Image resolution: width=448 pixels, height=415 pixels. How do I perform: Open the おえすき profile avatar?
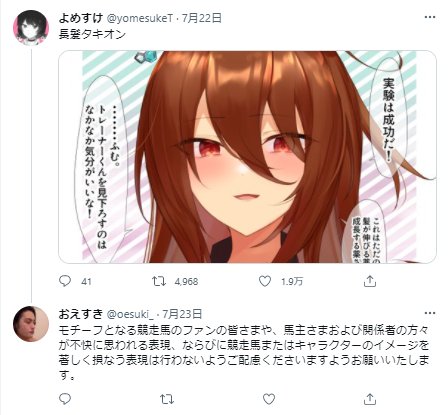[x=31, y=324]
